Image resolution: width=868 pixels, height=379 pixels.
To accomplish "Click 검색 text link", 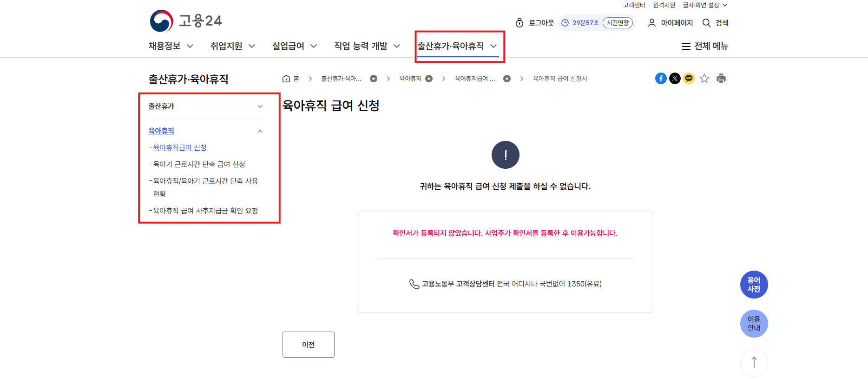I will tap(722, 23).
